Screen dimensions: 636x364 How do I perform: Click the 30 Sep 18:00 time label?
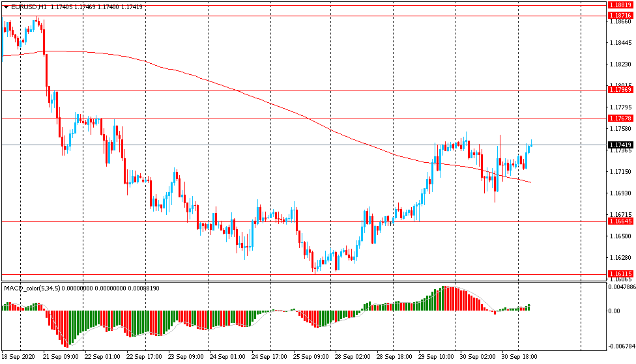519,357
